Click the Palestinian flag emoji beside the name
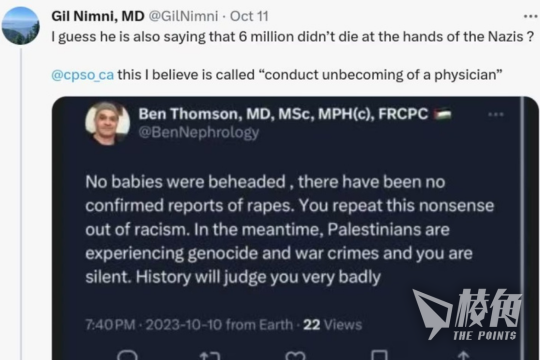The width and height of the screenshot is (540, 360). [x=443, y=114]
